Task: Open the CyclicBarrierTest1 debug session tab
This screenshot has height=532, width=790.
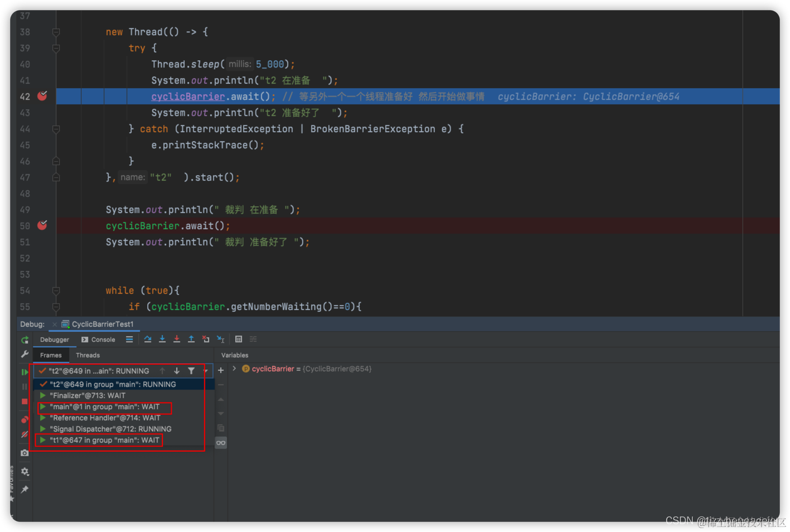Action: pos(98,324)
